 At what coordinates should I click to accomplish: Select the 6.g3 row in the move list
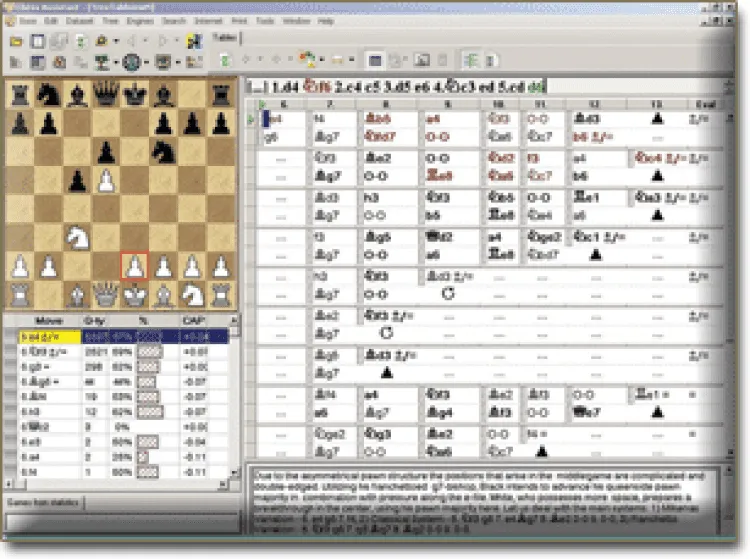[x=123, y=367]
